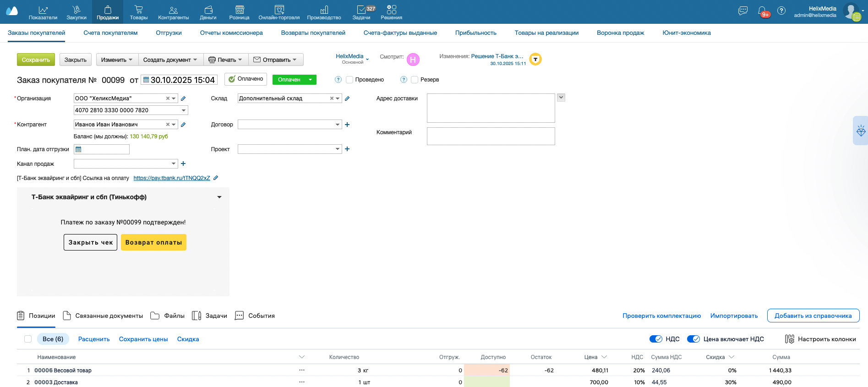This screenshot has height=387, width=868.
Task: Open the Отгрузки submenu tab
Action: click(x=169, y=33)
